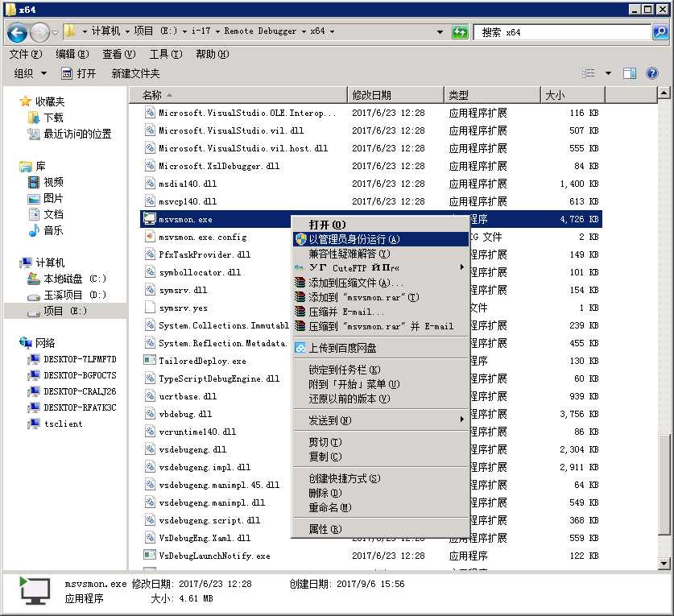Open the 工具(T) menu
This screenshot has height=616, width=674.
pos(166,54)
